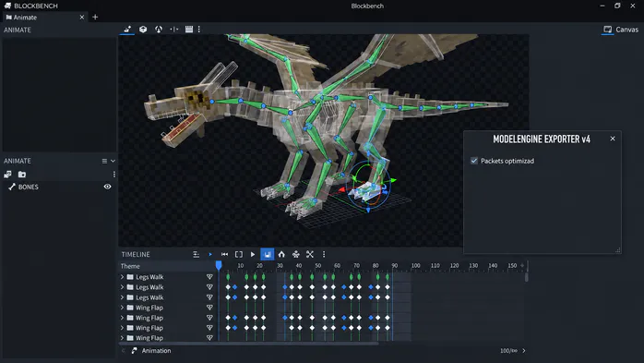The height and width of the screenshot is (363, 644).
Task: Click the add folder icon above BONES
Action: click(x=22, y=175)
